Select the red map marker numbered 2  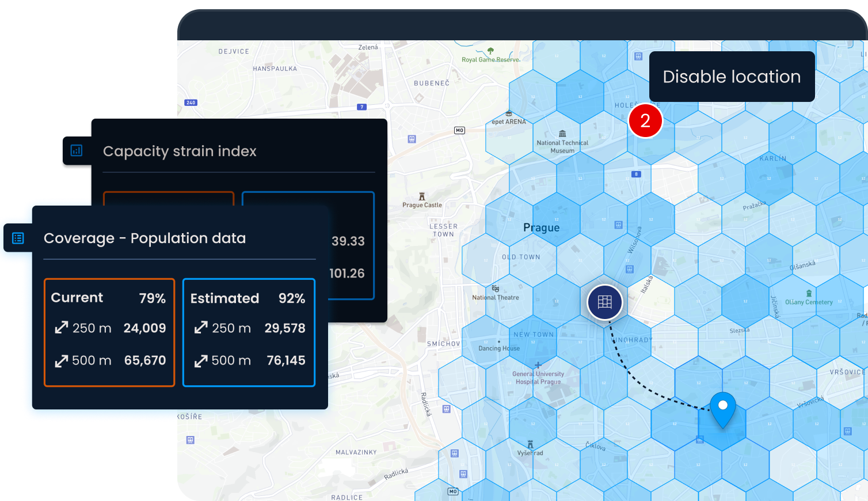point(645,120)
